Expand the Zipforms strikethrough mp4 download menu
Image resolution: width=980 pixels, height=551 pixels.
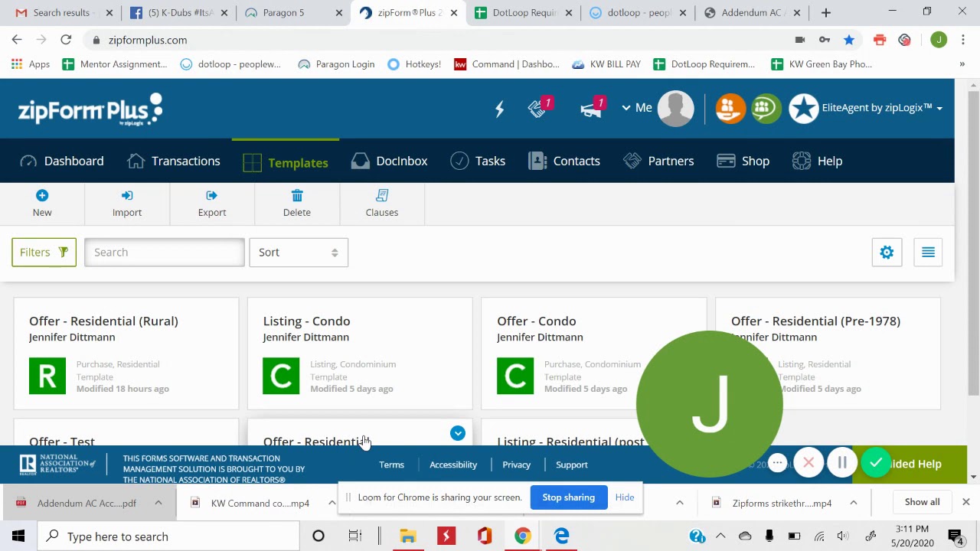[853, 503]
